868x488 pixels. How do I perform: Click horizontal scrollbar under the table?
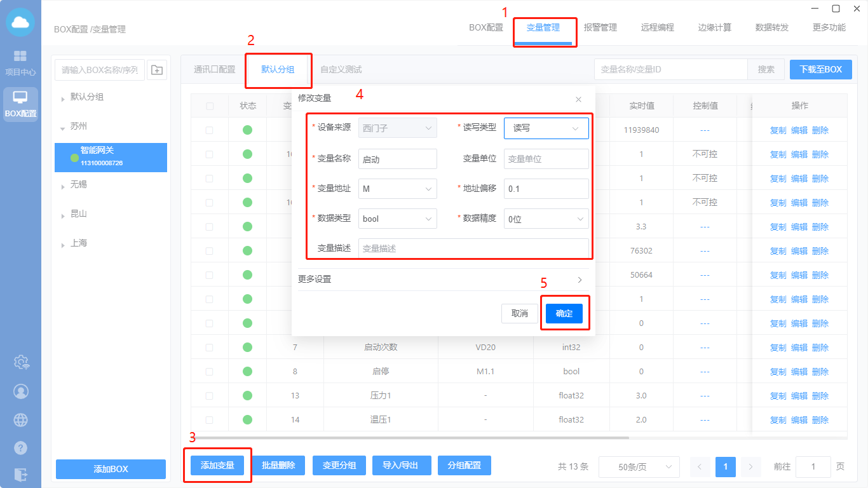(410, 437)
